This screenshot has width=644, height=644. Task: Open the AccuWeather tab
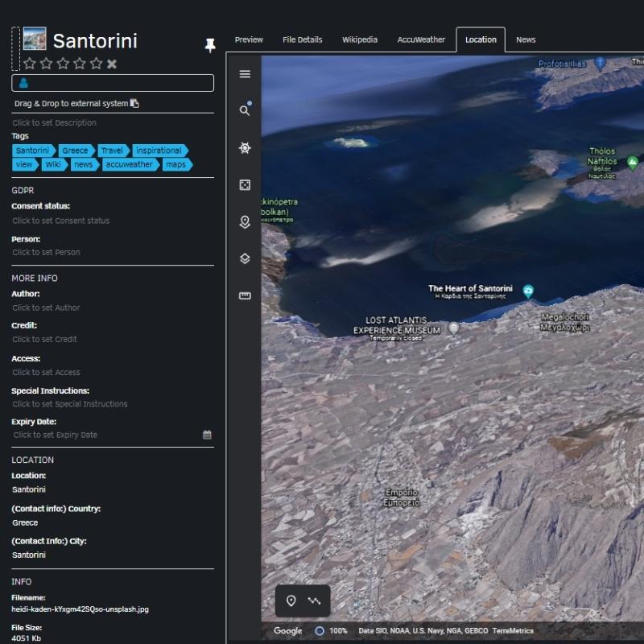pyautogui.click(x=421, y=39)
